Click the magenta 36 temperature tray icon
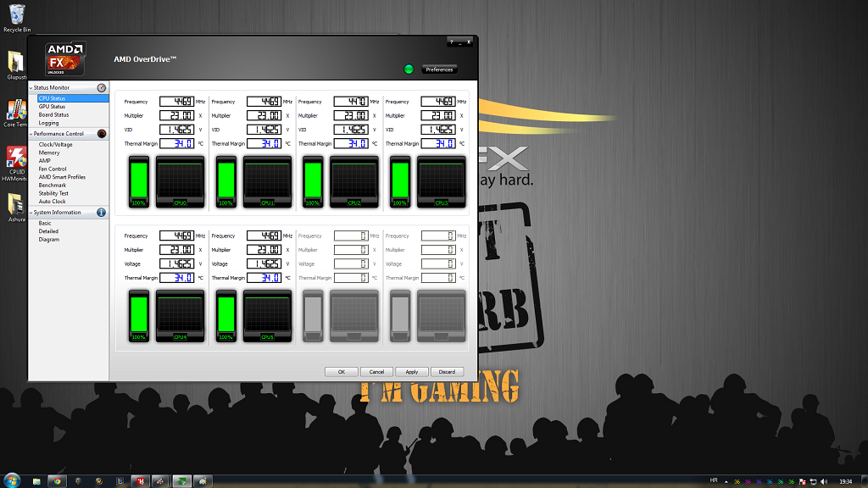The image size is (868, 488). [748, 482]
